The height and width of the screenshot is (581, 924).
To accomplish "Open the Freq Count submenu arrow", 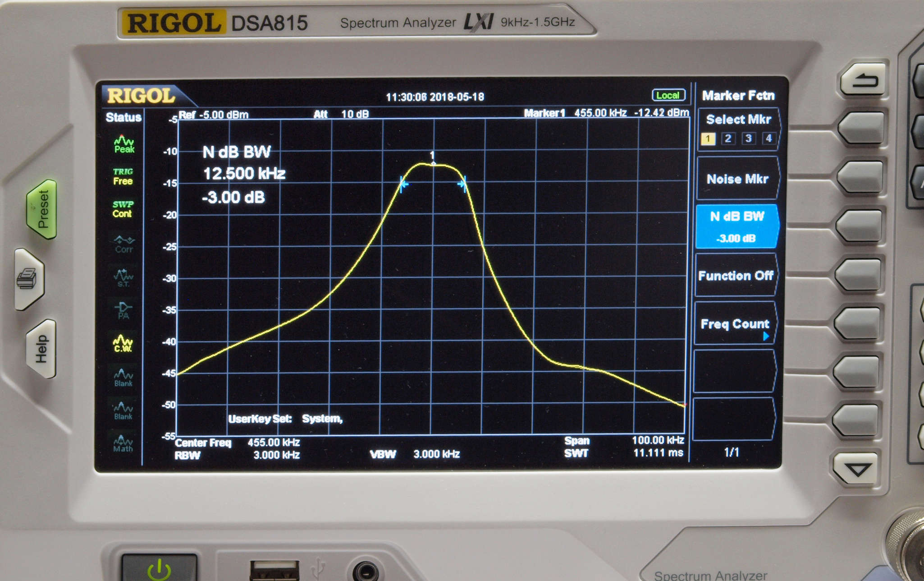I will click(x=766, y=336).
